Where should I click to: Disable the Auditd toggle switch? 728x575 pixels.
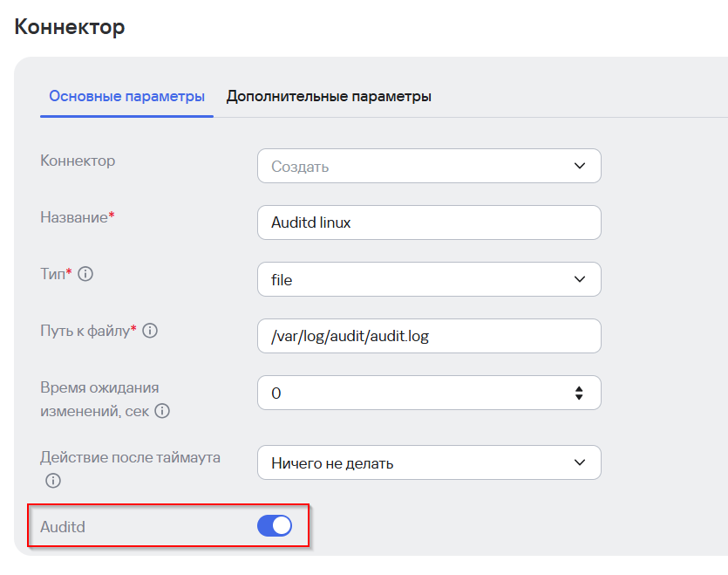click(x=275, y=525)
